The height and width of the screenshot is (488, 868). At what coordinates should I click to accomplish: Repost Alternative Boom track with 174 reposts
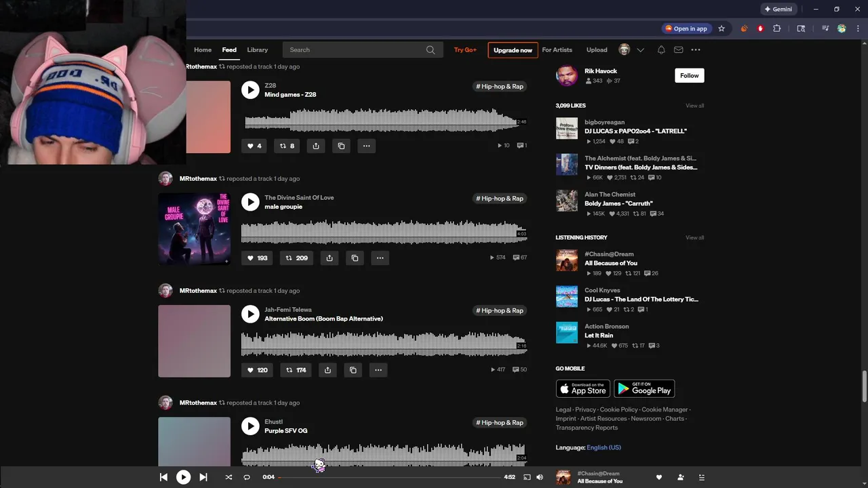click(x=296, y=369)
